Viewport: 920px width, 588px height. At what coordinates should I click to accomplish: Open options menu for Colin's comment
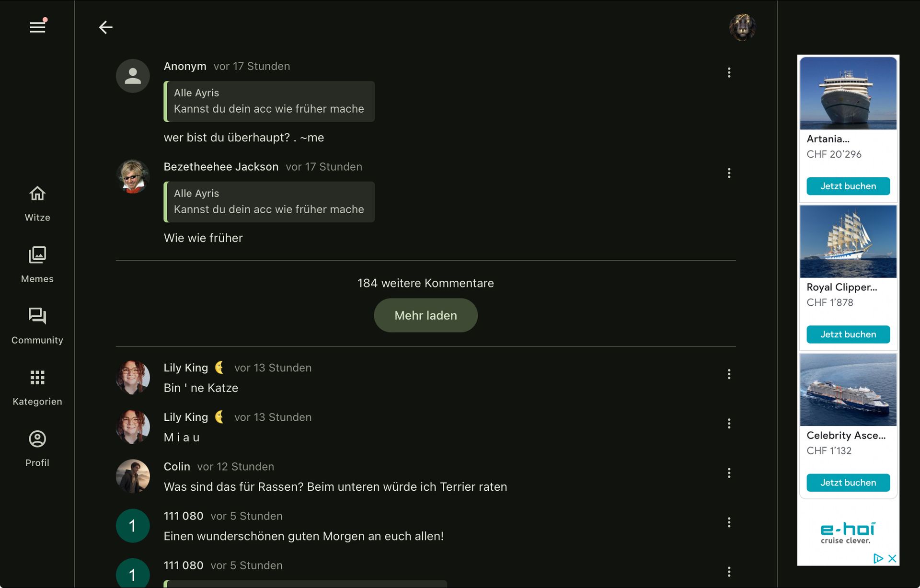click(729, 473)
